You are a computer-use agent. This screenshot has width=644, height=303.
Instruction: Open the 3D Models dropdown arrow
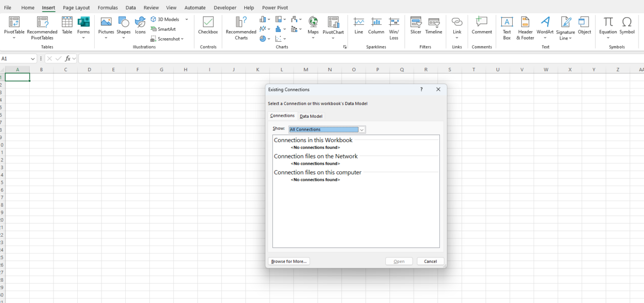pos(187,19)
